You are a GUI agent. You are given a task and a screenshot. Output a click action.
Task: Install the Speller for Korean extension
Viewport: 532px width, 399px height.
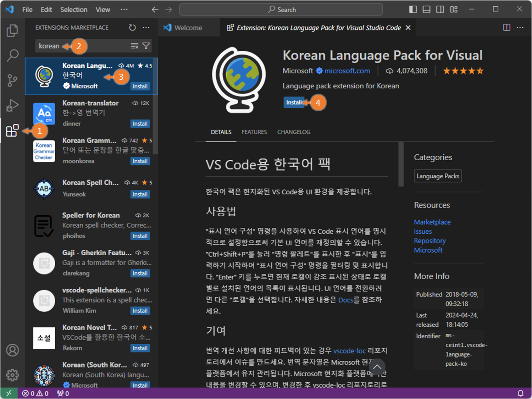[140, 236]
